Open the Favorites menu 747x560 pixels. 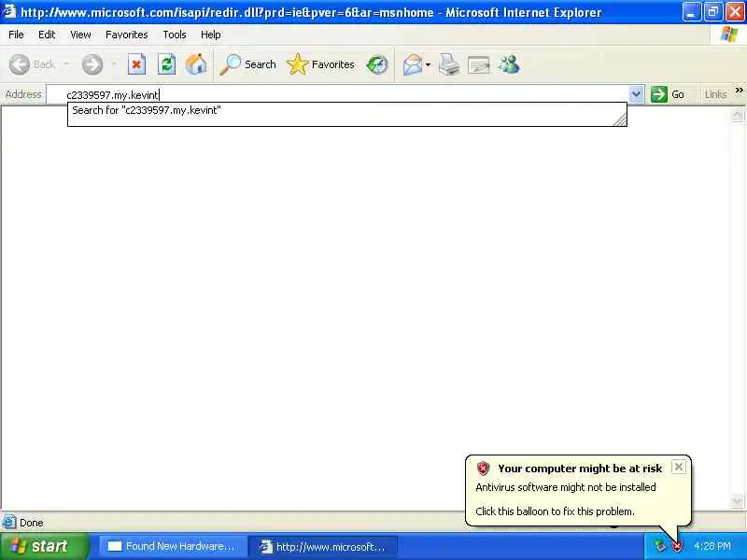coord(127,35)
